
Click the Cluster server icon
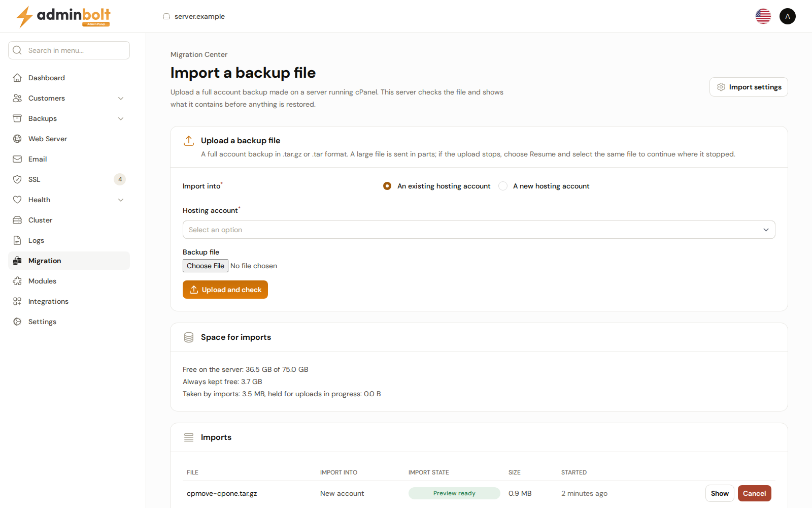tap(17, 220)
